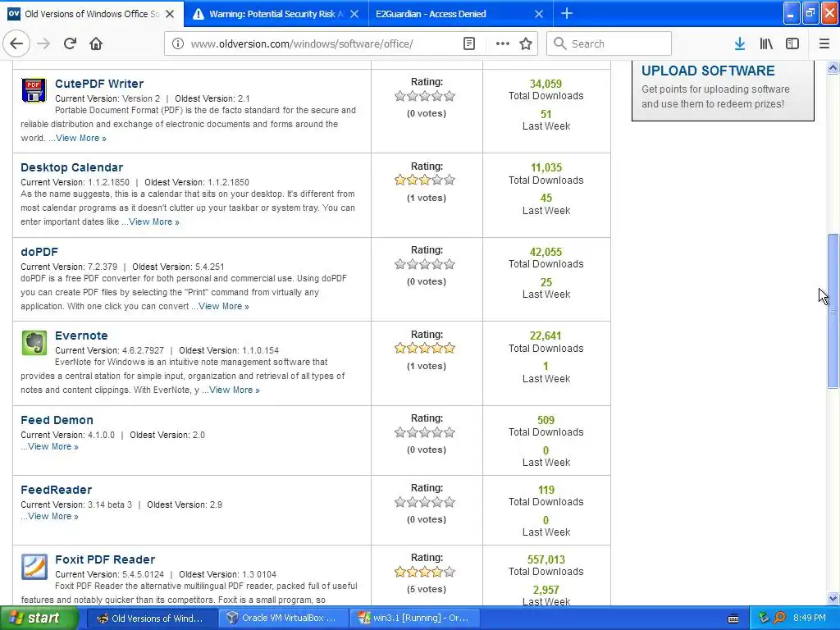
Task: Click the UPLOAD SOFTWARE heading
Action: click(708, 71)
